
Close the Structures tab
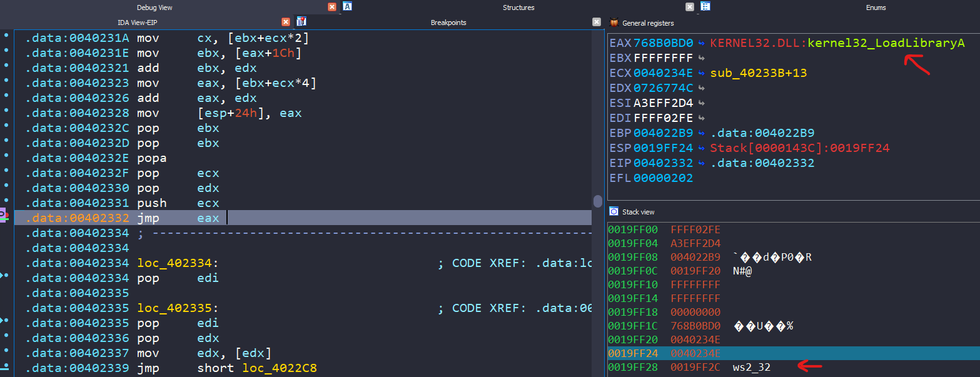pos(690,7)
